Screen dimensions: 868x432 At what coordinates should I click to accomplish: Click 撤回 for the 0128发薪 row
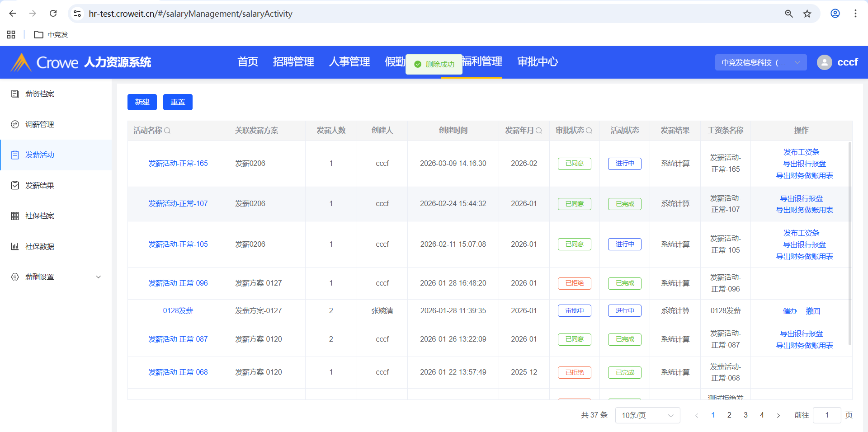click(813, 311)
